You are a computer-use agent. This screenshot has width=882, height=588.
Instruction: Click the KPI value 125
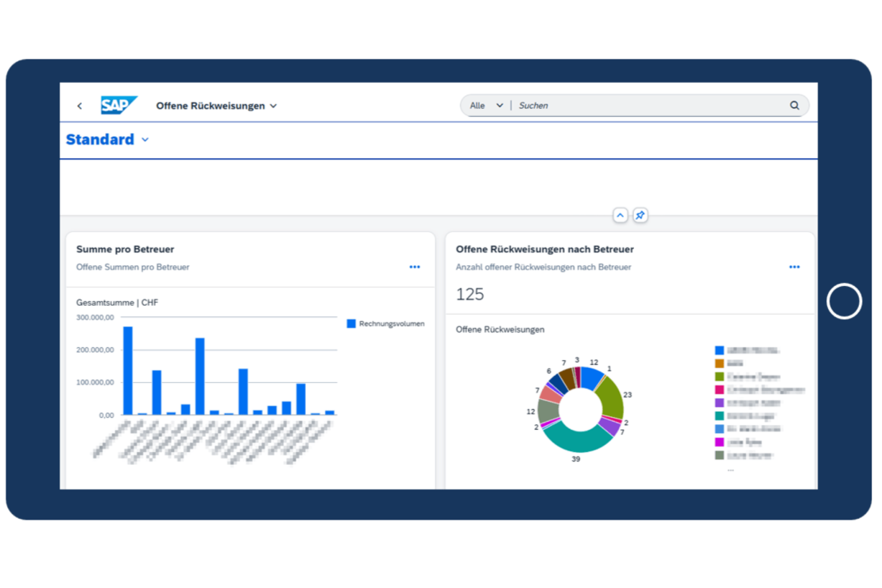(470, 294)
